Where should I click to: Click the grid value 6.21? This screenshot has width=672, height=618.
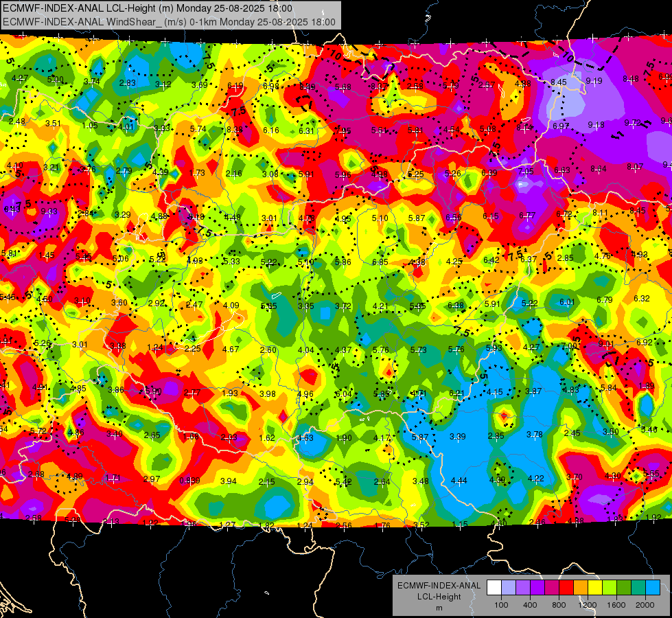(457, 393)
